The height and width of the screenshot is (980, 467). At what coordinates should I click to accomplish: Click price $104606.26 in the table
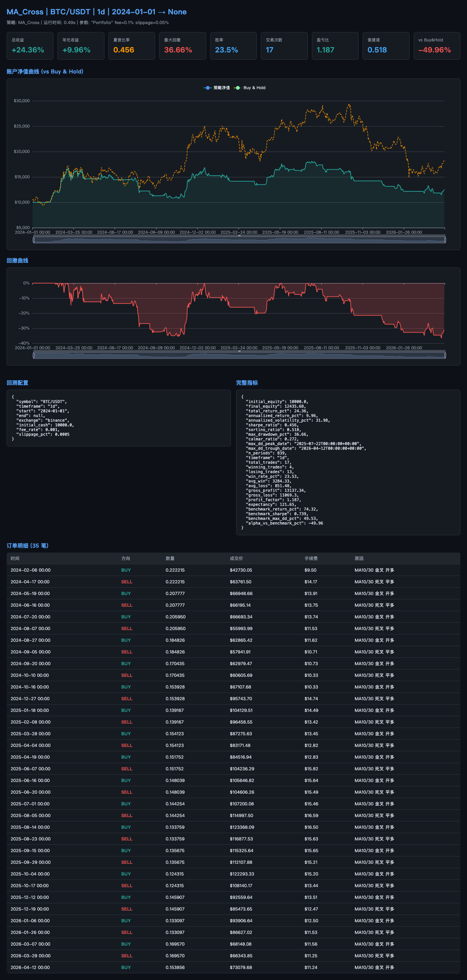click(x=242, y=792)
